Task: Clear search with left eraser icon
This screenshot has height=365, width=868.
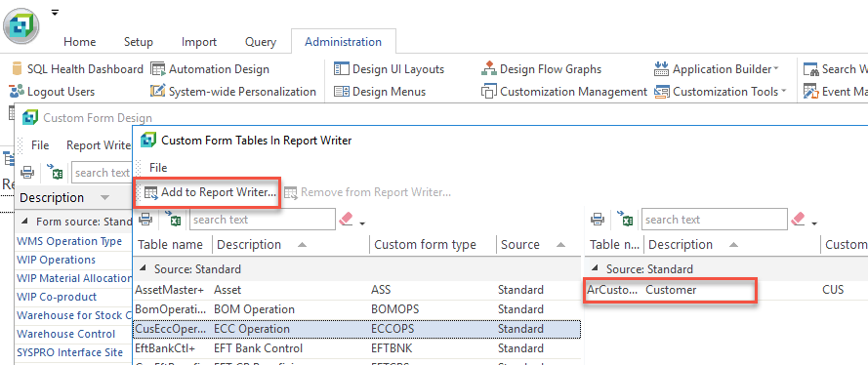Action: tap(346, 220)
